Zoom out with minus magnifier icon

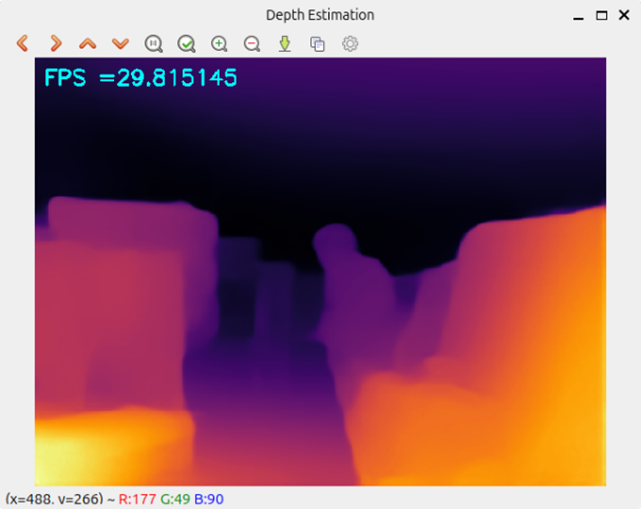coord(252,44)
